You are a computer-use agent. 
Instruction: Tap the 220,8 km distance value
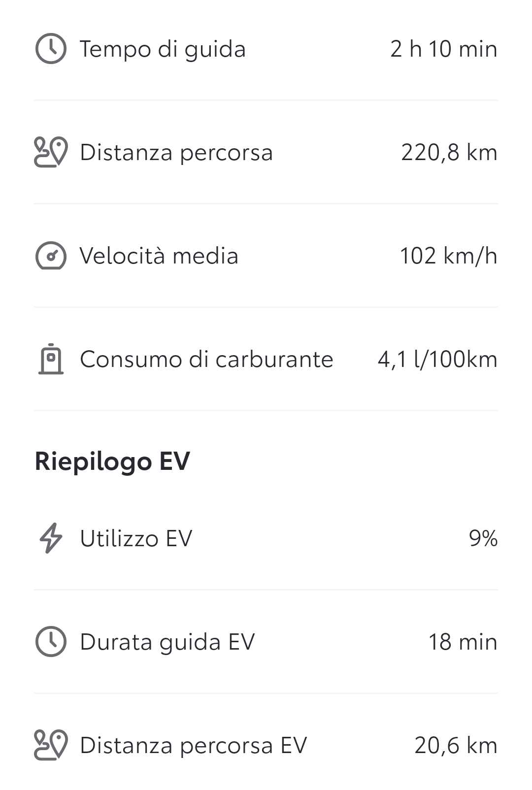tap(449, 153)
